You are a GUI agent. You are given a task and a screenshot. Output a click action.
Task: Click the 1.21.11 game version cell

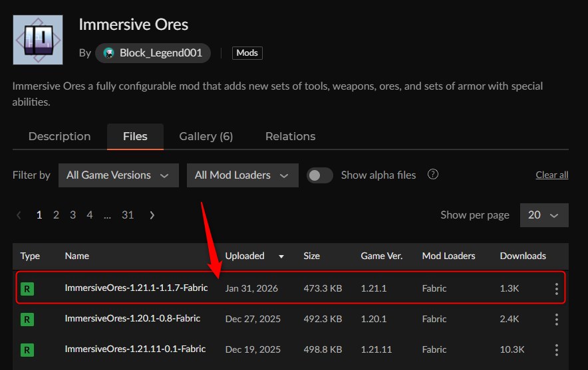pos(376,350)
